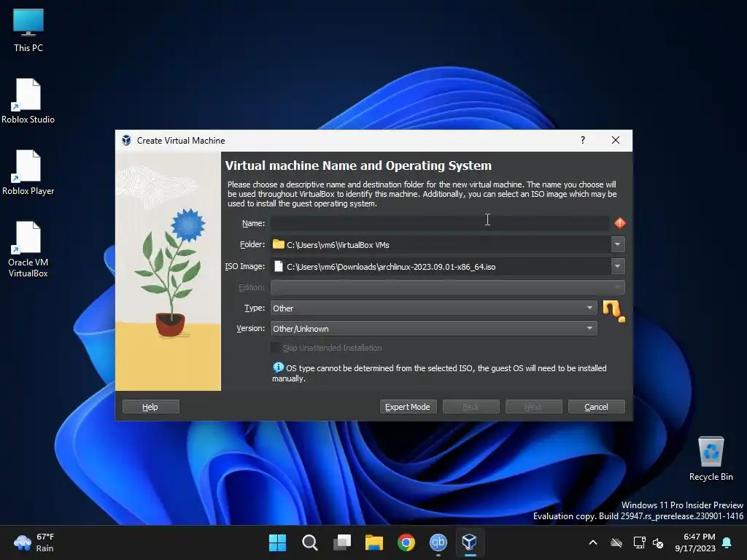747x560 pixels.
Task: Open Task View on taskbar
Action: 342,542
